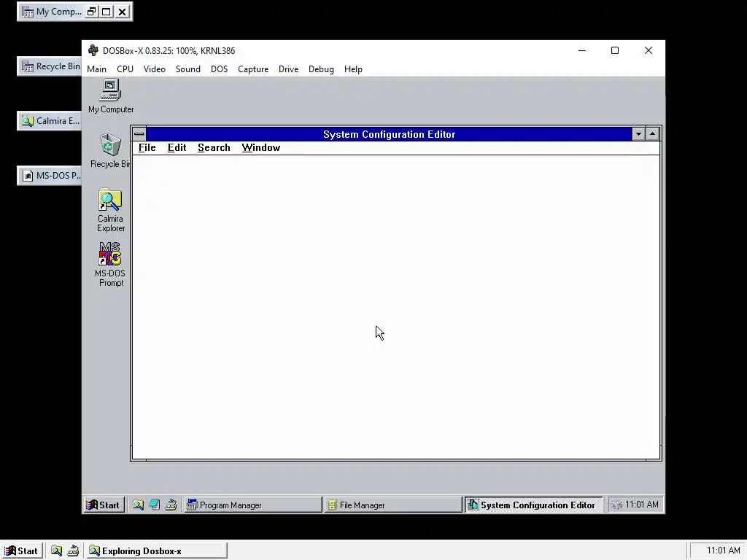Click the outer taskbar clock 11:01 AM
Screen dimensions: 747x560
[x=723, y=551]
